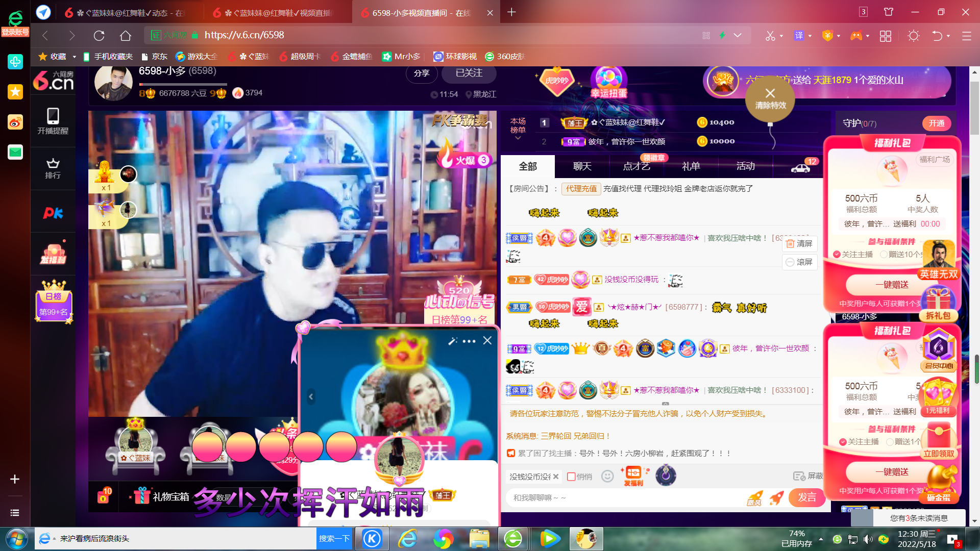
Task: Switch to 活动 tab
Action: [745, 166]
